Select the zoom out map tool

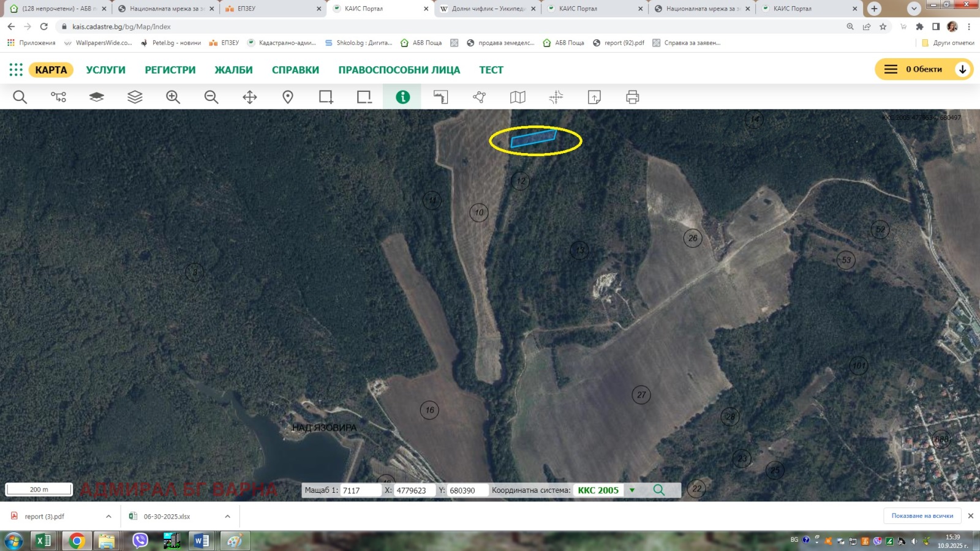coord(211,97)
